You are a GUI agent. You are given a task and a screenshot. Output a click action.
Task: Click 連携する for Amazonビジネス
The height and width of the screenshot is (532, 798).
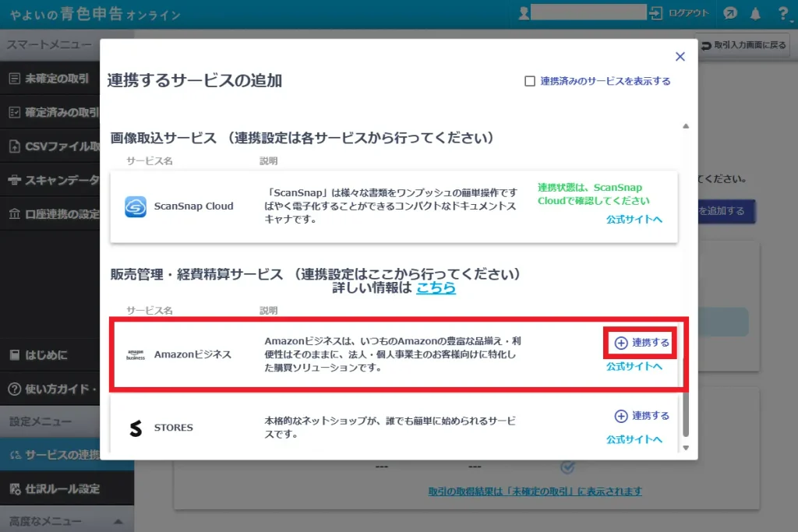coord(641,343)
